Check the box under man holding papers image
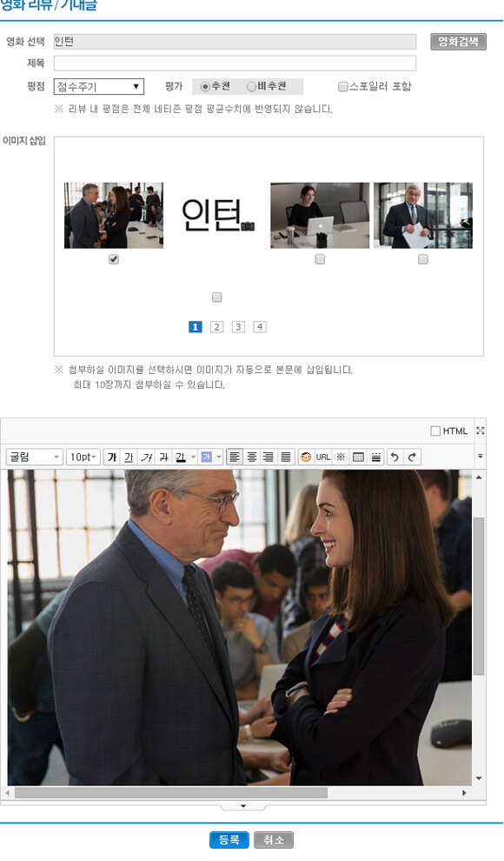Screen dimensions: 504x861 423,259
